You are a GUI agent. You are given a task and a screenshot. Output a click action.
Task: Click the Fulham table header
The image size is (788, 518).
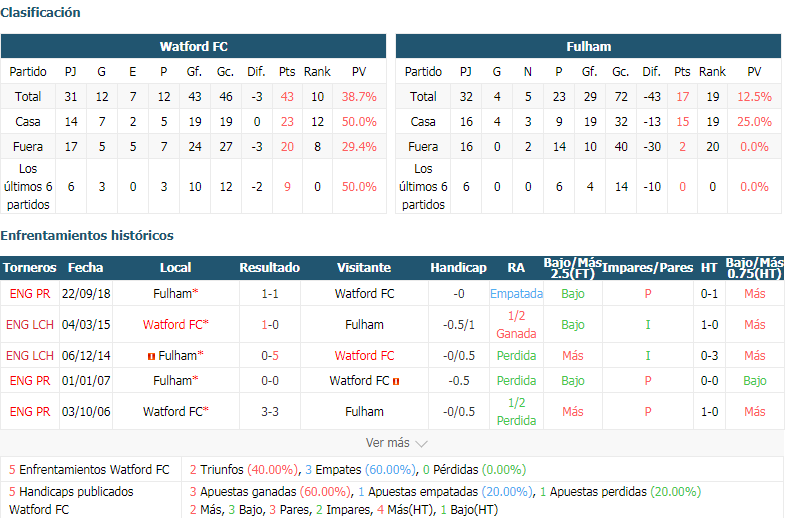point(588,46)
